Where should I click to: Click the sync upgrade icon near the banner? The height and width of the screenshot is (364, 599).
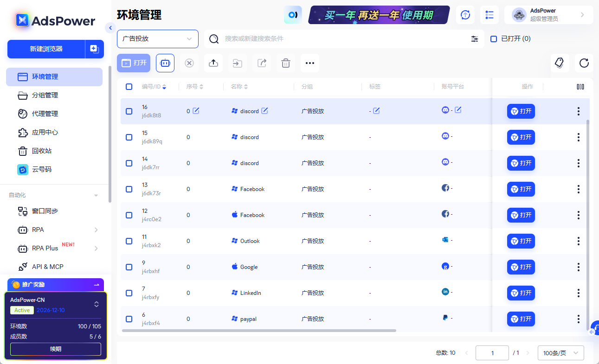(465, 14)
